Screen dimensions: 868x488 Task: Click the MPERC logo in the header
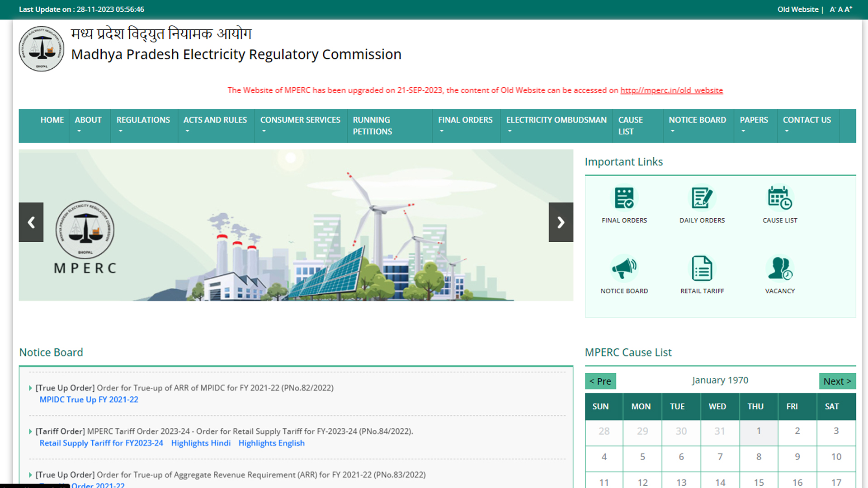click(x=41, y=49)
